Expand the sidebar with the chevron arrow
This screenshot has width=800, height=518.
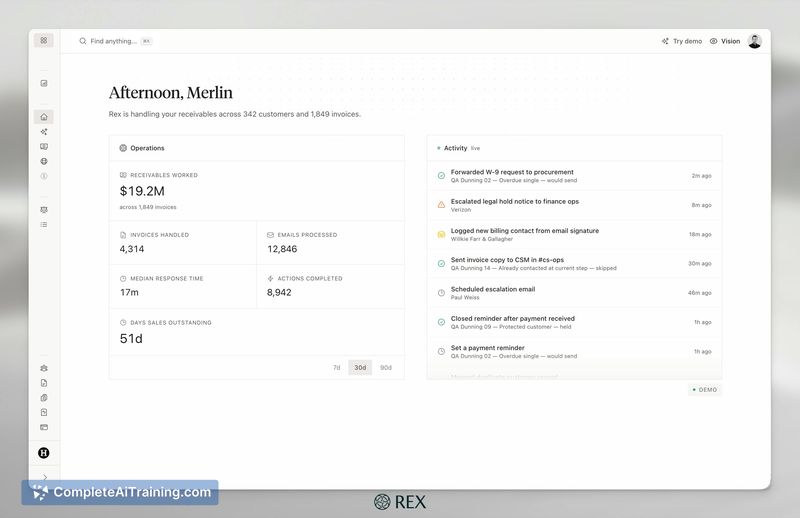44,477
